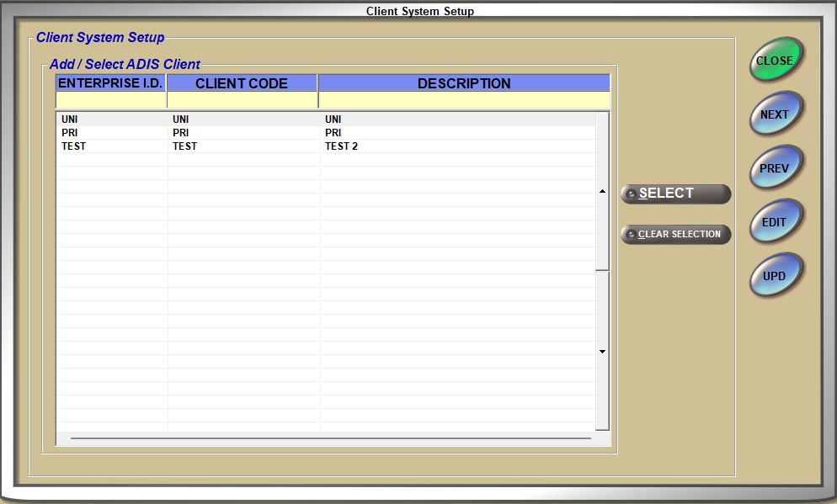Click the EDIT oval button
This screenshot has width=837, height=504.
coord(775,223)
